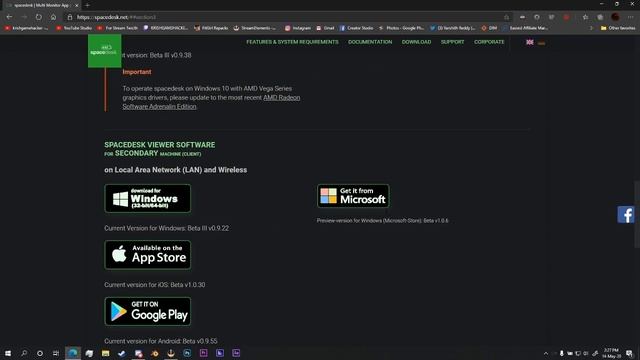Click the Edge browser taskbar icon
Screen dimensions: 640x360
pyautogui.click(x=73, y=353)
